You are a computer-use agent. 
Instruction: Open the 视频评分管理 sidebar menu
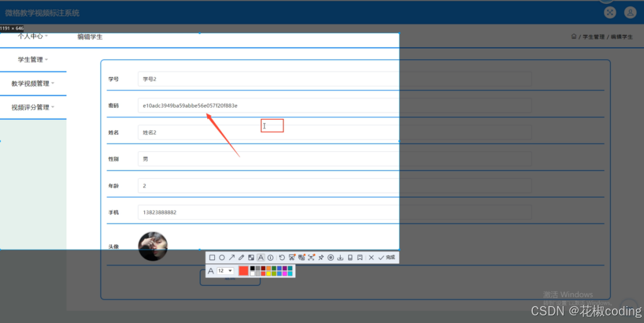tap(33, 107)
